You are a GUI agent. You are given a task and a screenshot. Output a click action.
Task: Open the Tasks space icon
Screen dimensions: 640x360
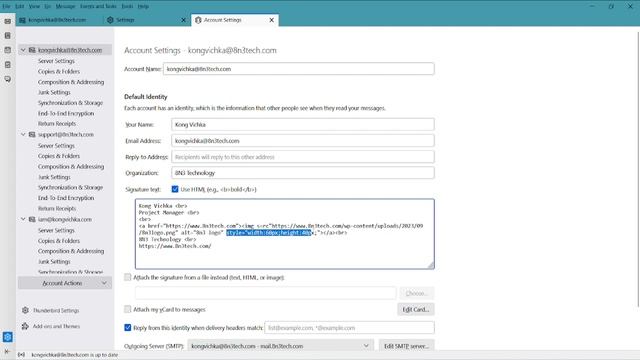tap(8, 64)
